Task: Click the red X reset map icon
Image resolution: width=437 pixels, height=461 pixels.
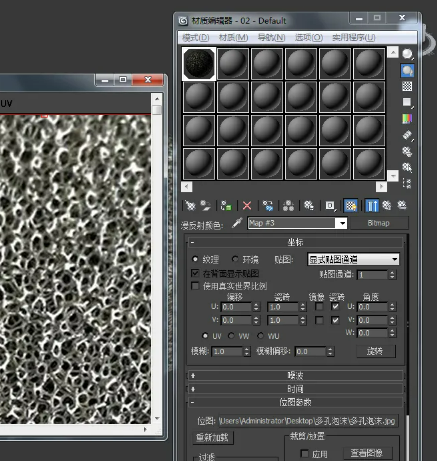Action: click(247, 206)
